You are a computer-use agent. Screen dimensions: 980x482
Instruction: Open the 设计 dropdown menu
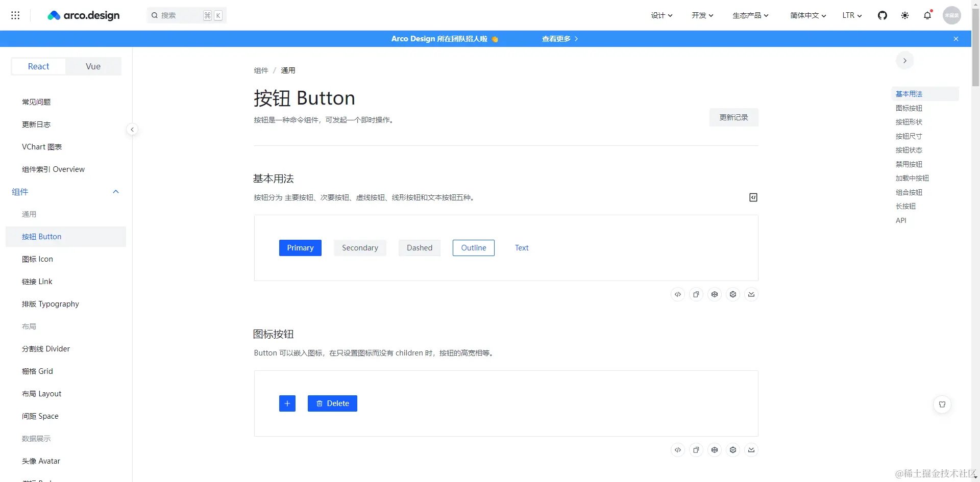coord(661,15)
